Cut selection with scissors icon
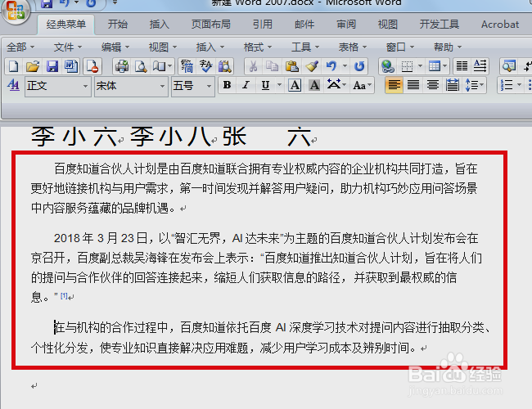 pyautogui.click(x=253, y=66)
